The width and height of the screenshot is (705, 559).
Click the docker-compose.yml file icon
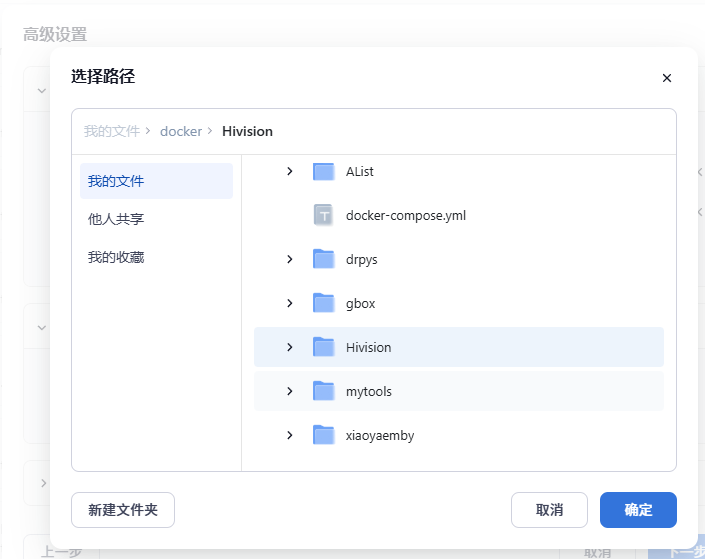pyautogui.click(x=323, y=215)
